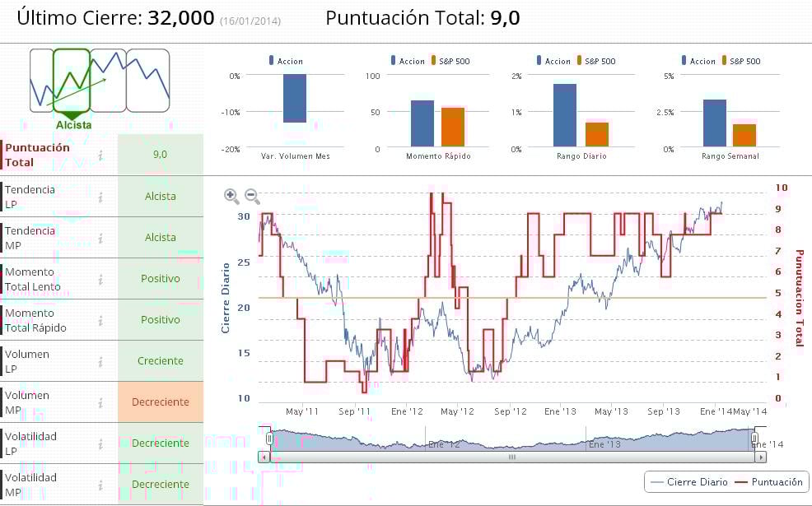Viewport: 812px width, 506px height.
Task: Click left arrow of the navigator scrollbar
Action: click(264, 457)
